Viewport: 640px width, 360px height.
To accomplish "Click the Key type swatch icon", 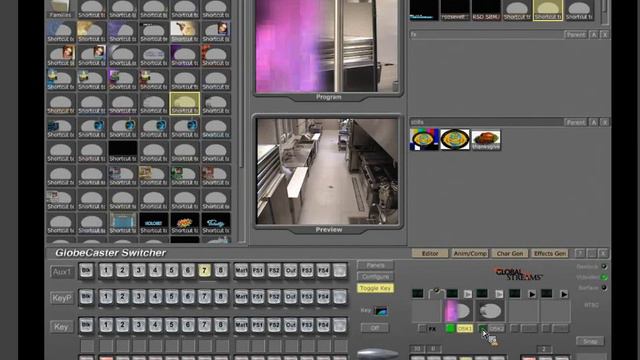I will click(x=380, y=311).
